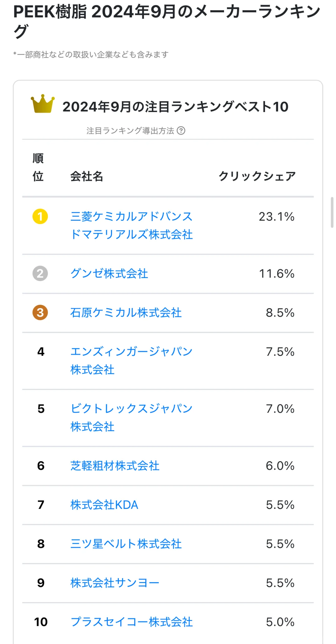
Task: Open 三菱ケミカルアドバンスドマテリアルズ株式会社 link
Action: (x=131, y=225)
